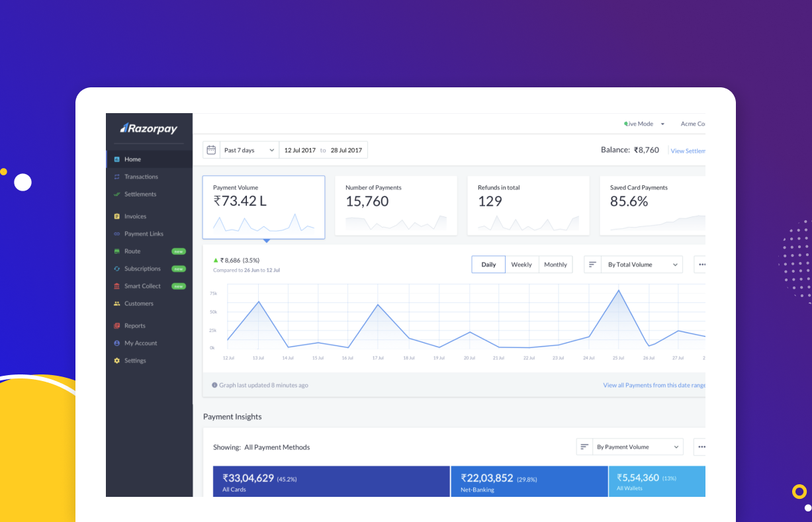Select the All Cards payment segment bar
This screenshot has width=812, height=522.
(x=331, y=482)
